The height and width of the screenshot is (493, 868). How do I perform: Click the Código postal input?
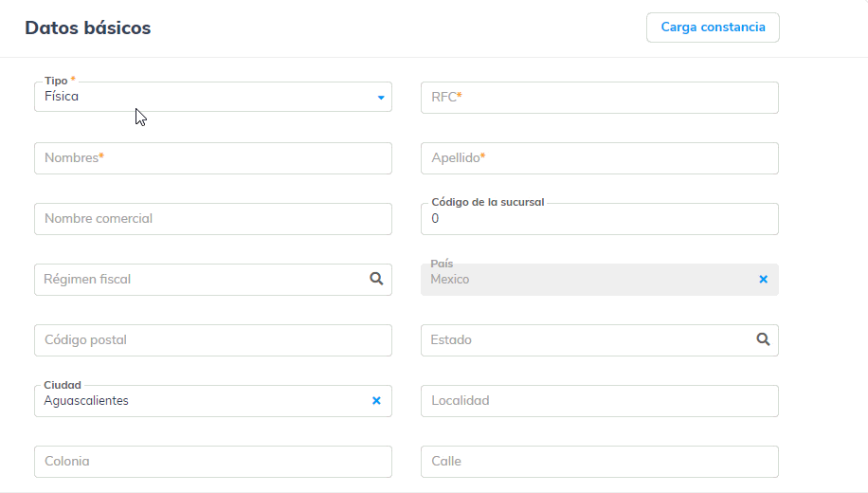[212, 340]
